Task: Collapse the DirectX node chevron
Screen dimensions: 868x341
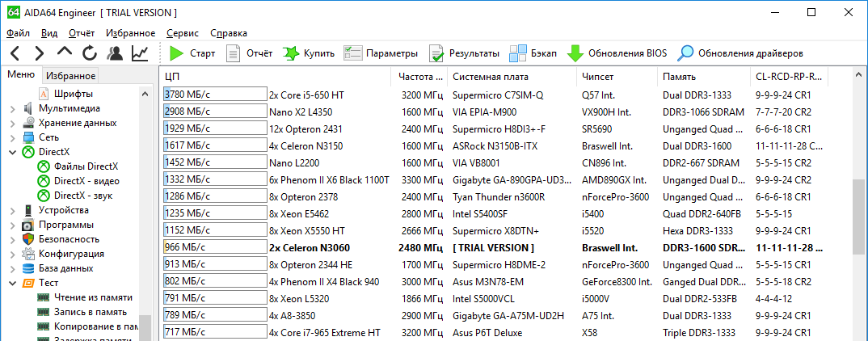Action: [x=13, y=152]
